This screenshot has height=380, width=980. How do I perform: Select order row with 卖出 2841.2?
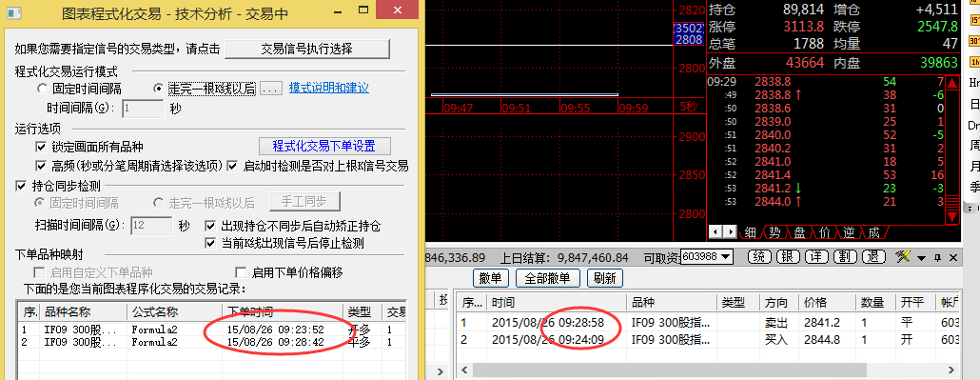tap(707, 323)
